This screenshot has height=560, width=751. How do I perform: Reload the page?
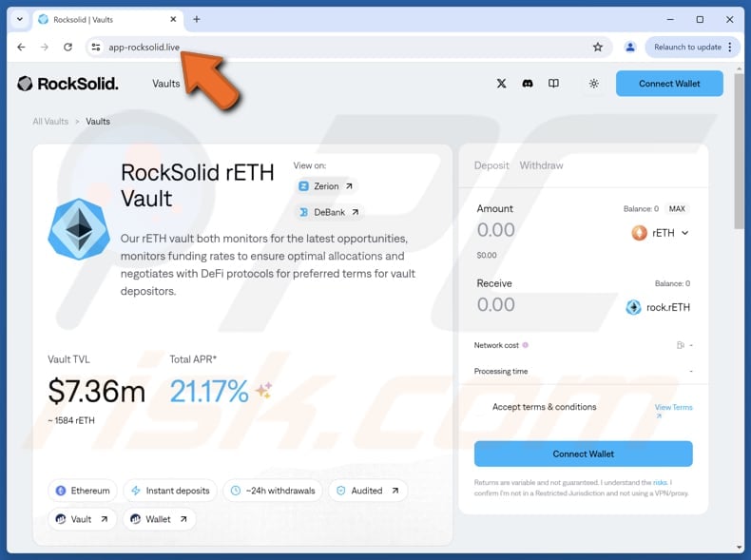pos(68,47)
